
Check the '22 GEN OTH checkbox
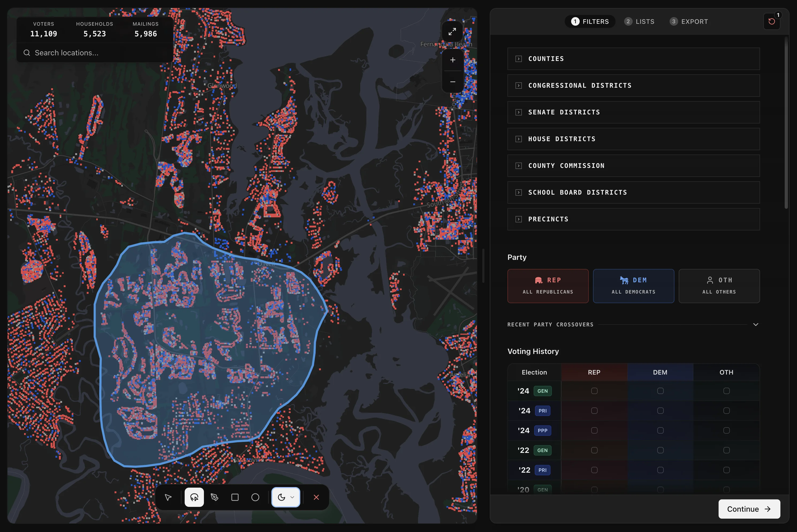click(726, 450)
